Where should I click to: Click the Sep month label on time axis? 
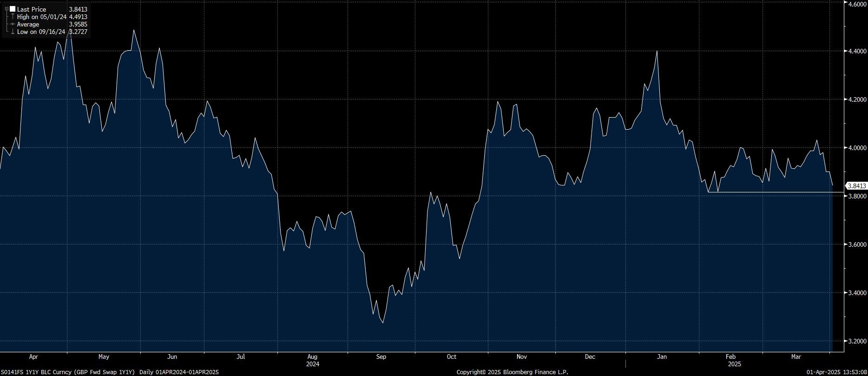[381, 357]
